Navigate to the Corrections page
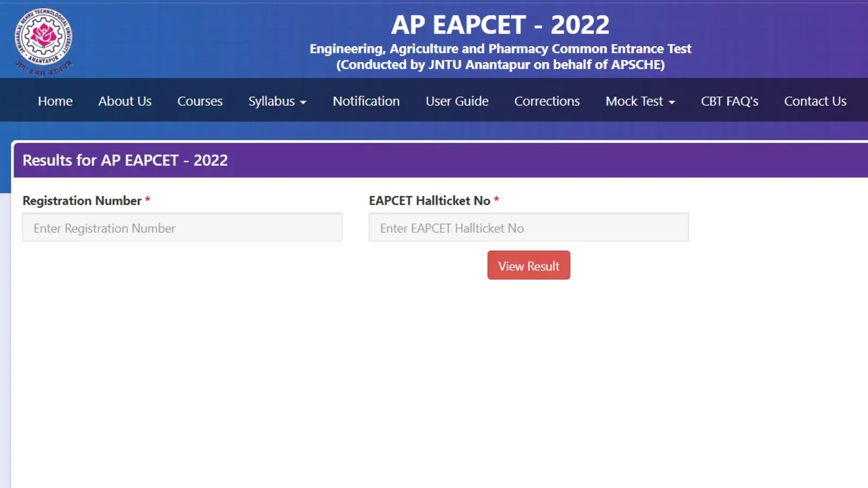 (x=547, y=101)
